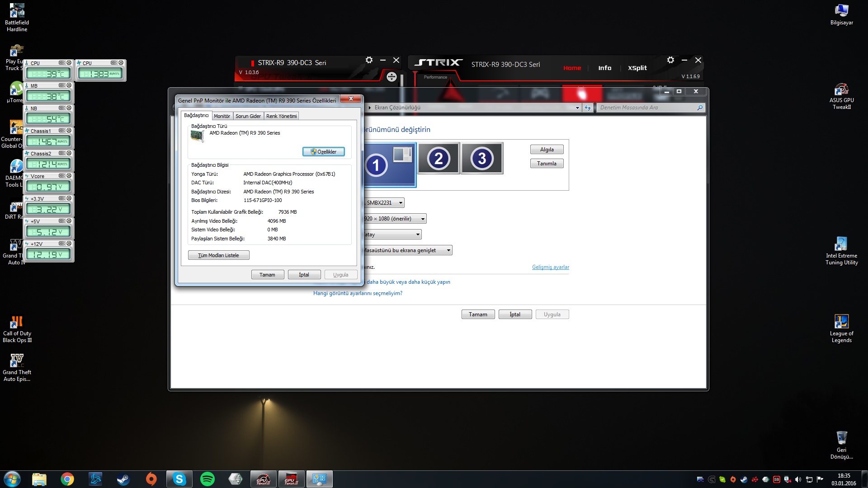
Task: Open the multiple displays dropdown 'Masaüstünü bu ekrana genişlet'
Action: [x=407, y=250]
